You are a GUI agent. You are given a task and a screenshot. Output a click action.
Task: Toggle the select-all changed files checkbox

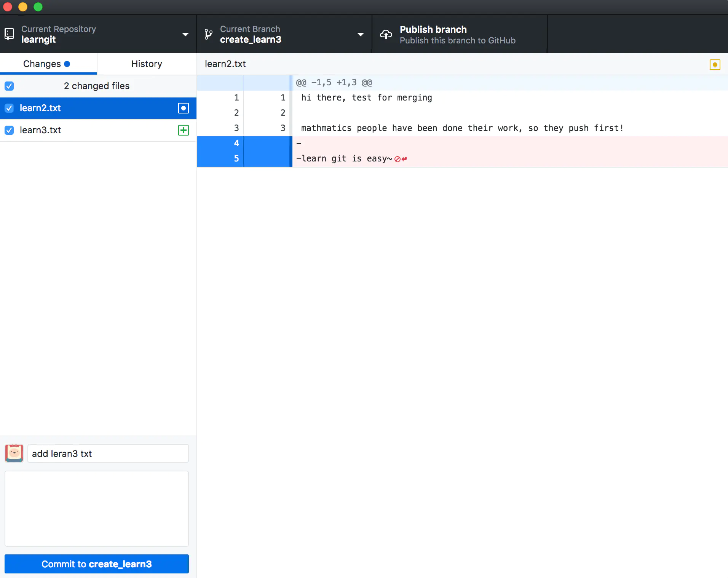pyautogui.click(x=9, y=86)
